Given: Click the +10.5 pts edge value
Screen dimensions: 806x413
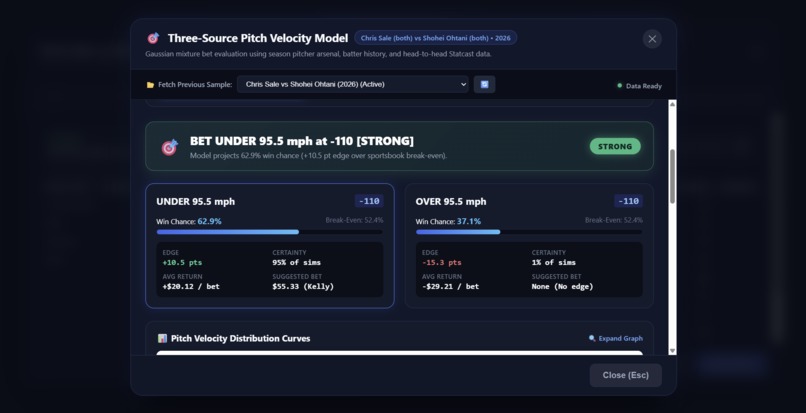Looking at the screenshot, I should coord(182,262).
